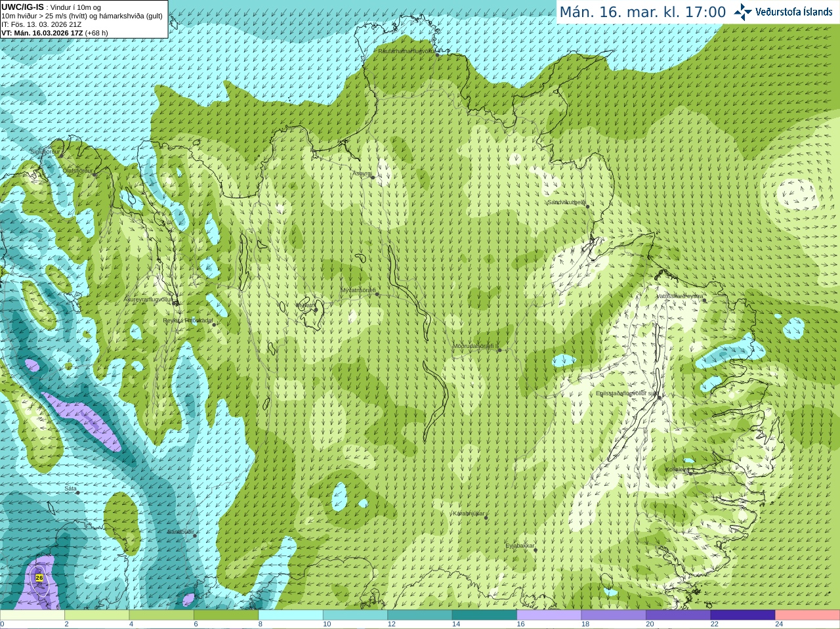
Task: Pick the 20–22 m/s violet swatch
Action: 679,615
